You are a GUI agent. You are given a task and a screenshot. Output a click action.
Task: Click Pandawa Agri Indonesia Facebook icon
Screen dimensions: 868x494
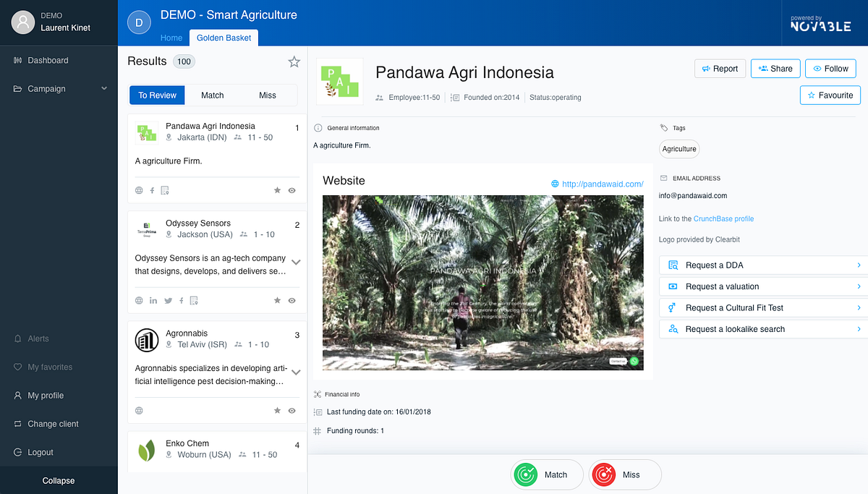[x=152, y=190]
